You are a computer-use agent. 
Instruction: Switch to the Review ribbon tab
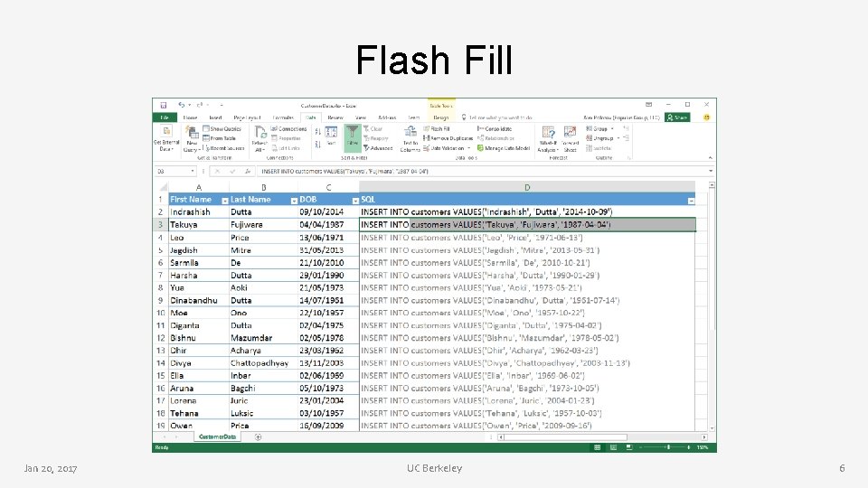point(335,117)
